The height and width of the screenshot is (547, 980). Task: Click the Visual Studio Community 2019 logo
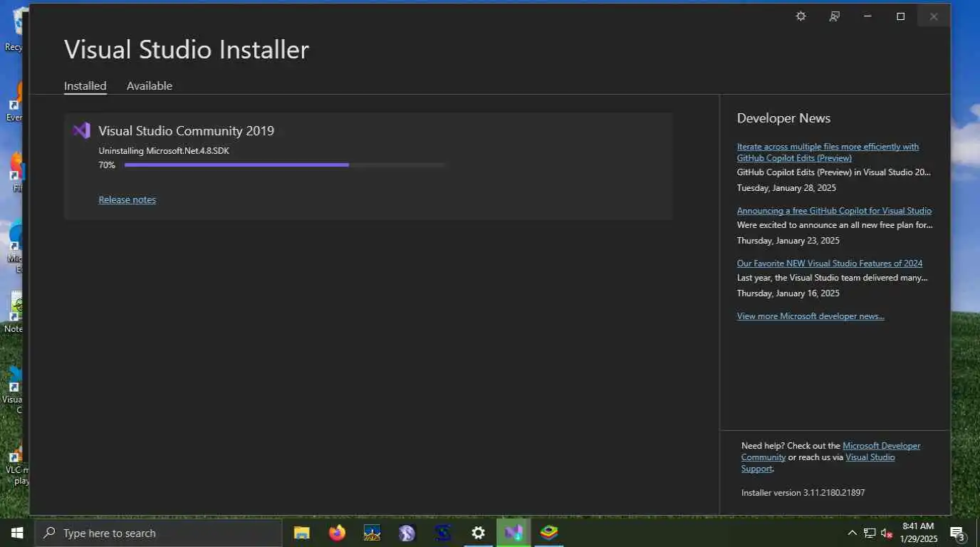(81, 130)
